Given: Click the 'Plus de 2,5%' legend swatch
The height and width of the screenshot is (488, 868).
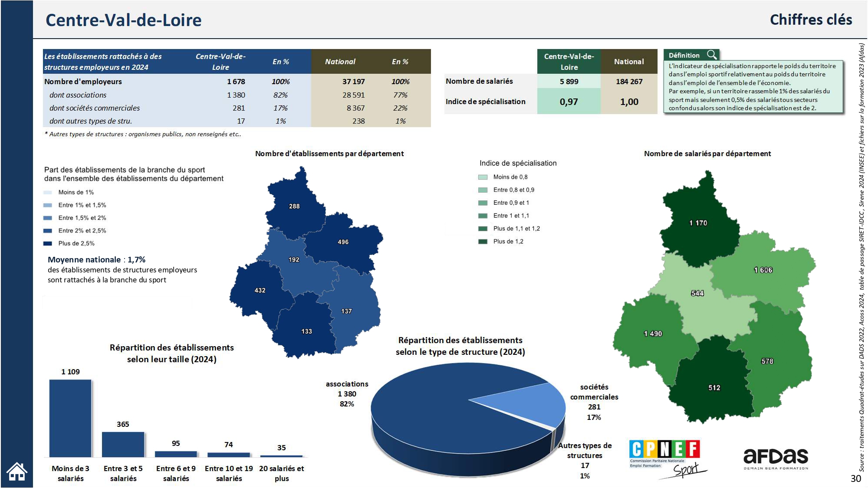Looking at the screenshot, I should 48,243.
